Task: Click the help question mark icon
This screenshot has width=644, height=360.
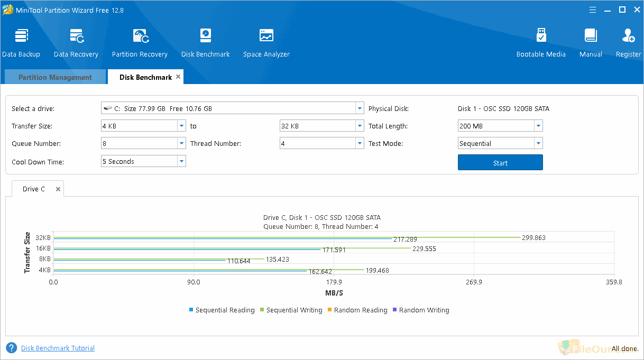Action: click(11, 348)
